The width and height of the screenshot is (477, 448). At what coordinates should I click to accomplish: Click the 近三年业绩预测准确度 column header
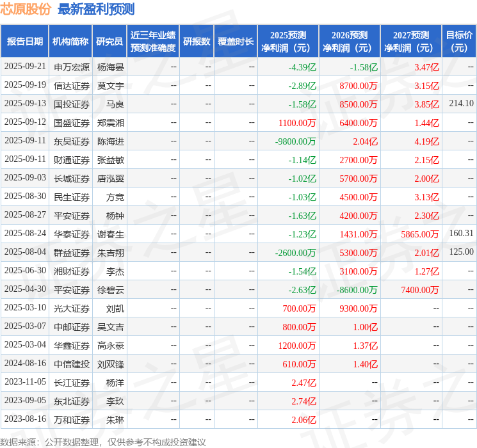[x=153, y=42]
